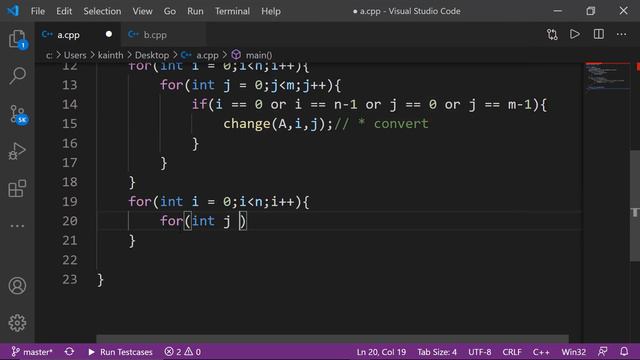Select the main() breadcrumb symbol
The height and width of the screenshot is (360, 640).
click(x=259, y=55)
